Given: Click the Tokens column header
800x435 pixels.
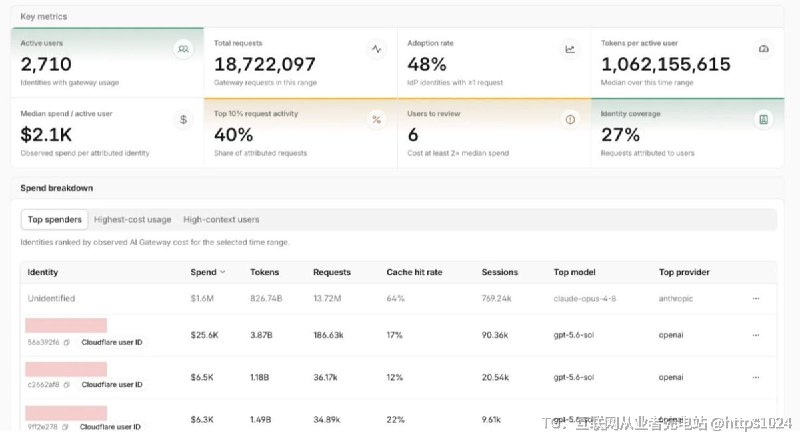Looking at the screenshot, I should pos(264,272).
